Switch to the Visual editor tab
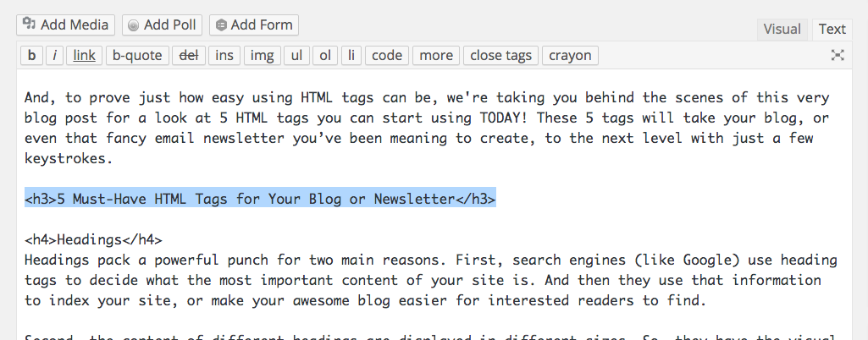Image resolution: width=868 pixels, height=340 pixels. point(782,30)
